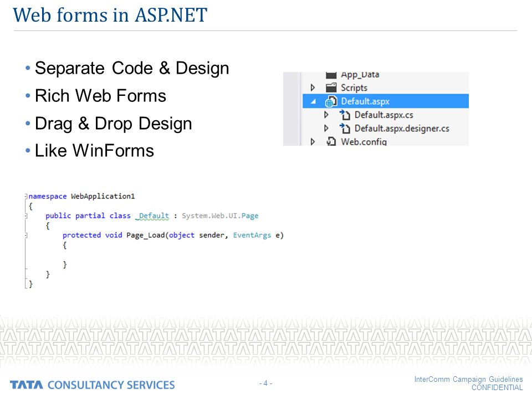Click Page_Load method name
Screen dimensions: 532x399
[x=146, y=235]
